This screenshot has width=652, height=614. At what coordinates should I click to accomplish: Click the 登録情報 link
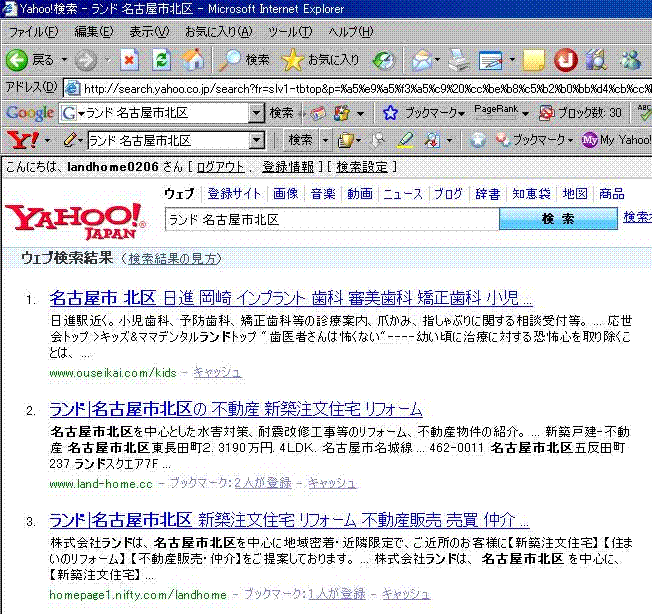point(288,167)
